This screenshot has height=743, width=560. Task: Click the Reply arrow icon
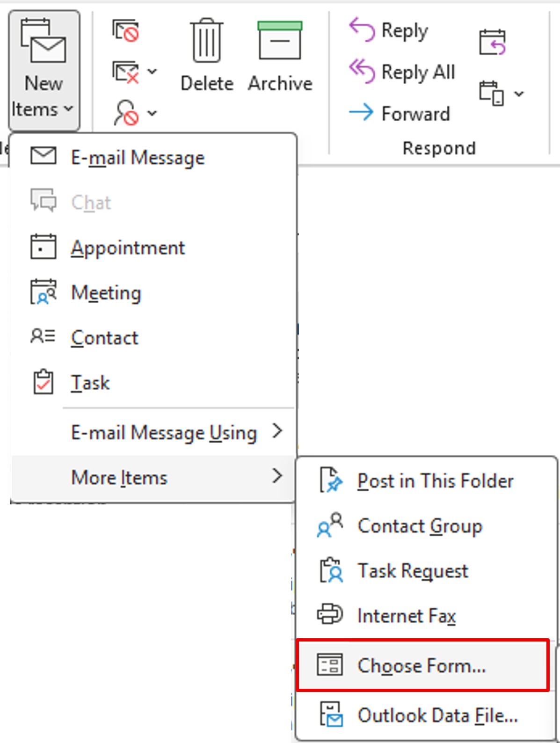362,30
